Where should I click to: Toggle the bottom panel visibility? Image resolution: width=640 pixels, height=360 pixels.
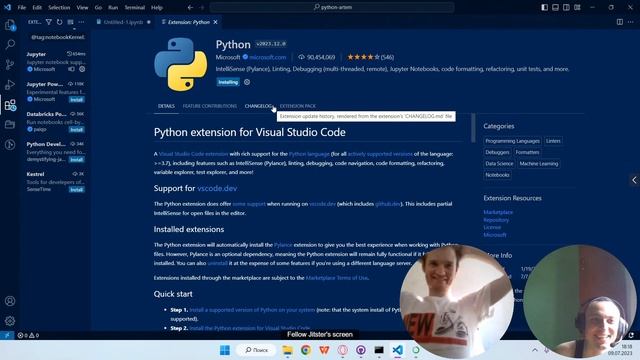tap(556, 7)
